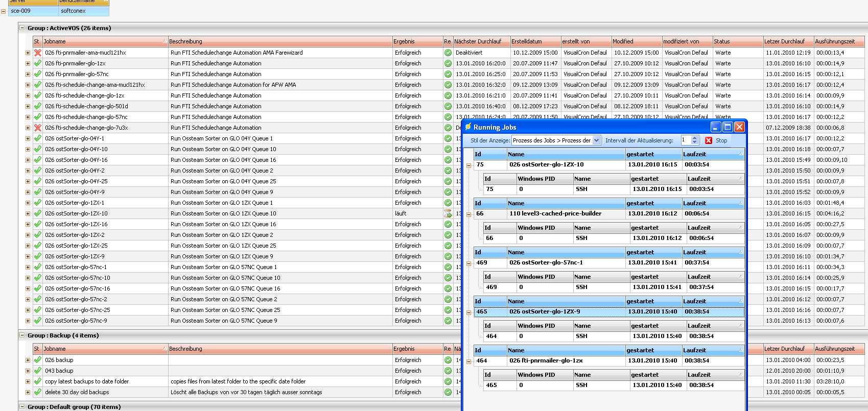
Task: Click the red X status icon for fti-pnrmailer-ama-mucl121hx
Action: 37,53
